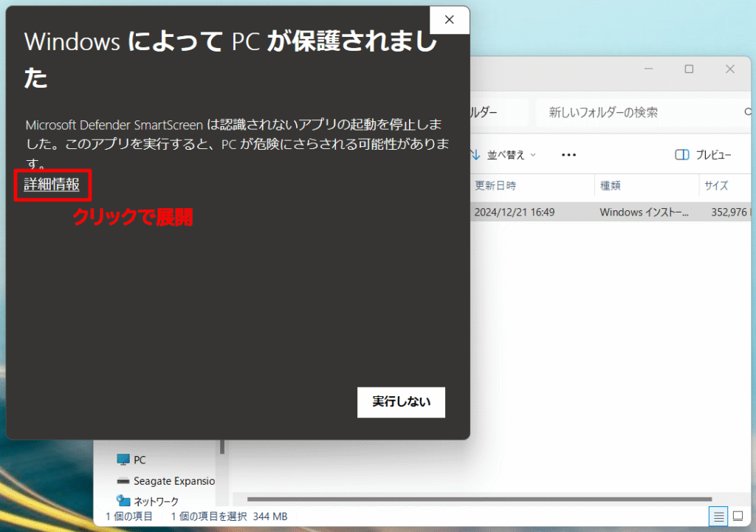Switch to large icons view in status bar
The height and width of the screenshot is (532, 756).
(x=738, y=517)
